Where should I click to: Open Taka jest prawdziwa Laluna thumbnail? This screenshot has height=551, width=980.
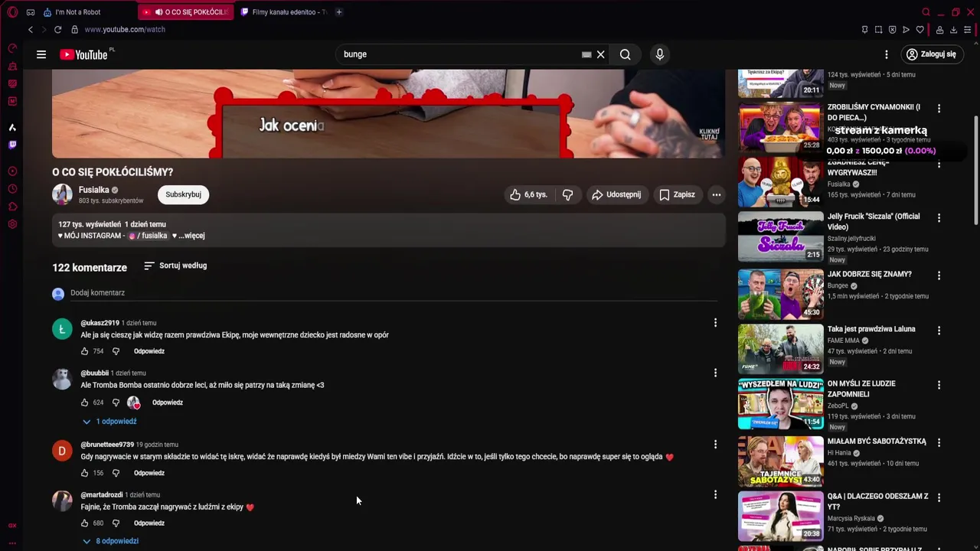point(780,348)
